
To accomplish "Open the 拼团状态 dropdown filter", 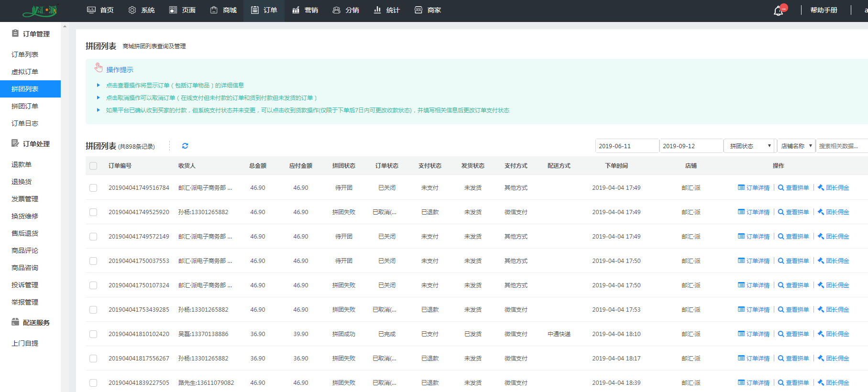I will pos(750,146).
